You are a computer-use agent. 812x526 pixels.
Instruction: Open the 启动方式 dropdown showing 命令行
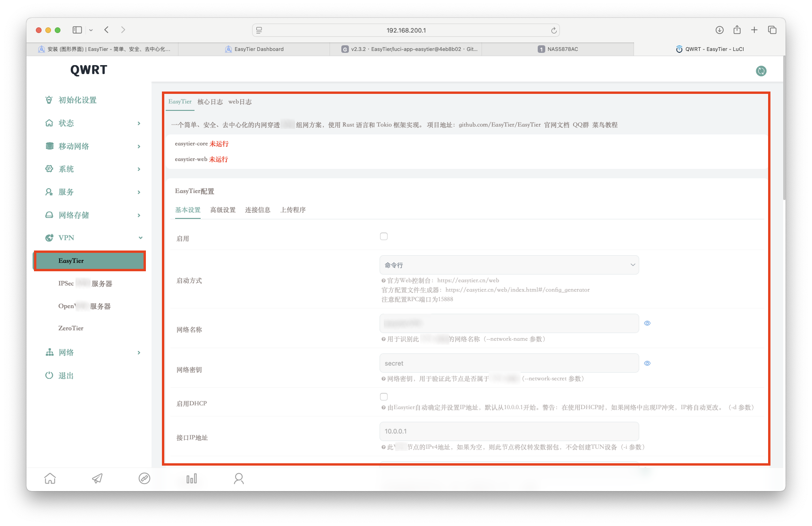(509, 265)
